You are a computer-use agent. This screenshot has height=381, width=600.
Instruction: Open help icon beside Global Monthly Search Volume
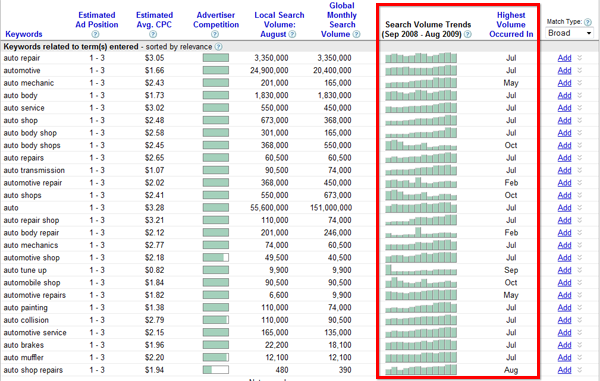[x=356, y=34]
